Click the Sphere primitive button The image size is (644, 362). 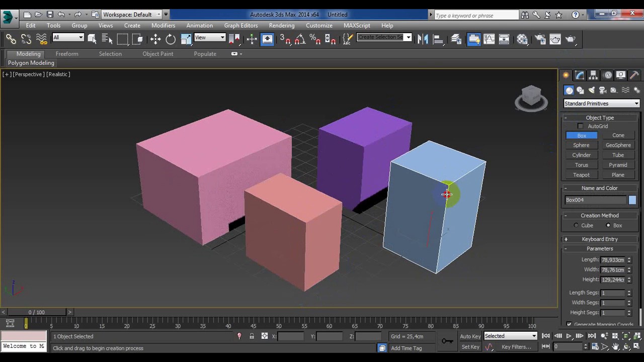click(x=581, y=145)
